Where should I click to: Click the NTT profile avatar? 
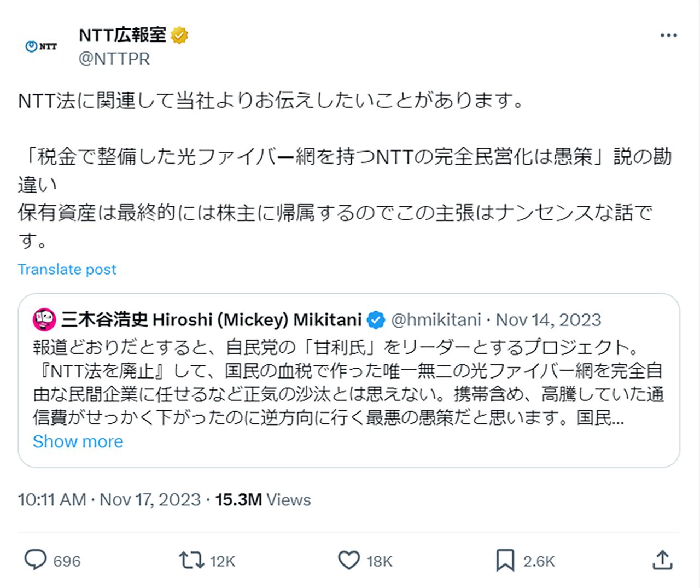41,46
